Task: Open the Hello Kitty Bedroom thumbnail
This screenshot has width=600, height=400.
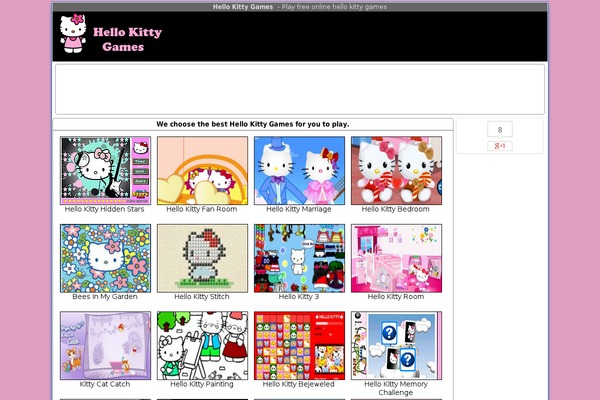Action: 396,171
